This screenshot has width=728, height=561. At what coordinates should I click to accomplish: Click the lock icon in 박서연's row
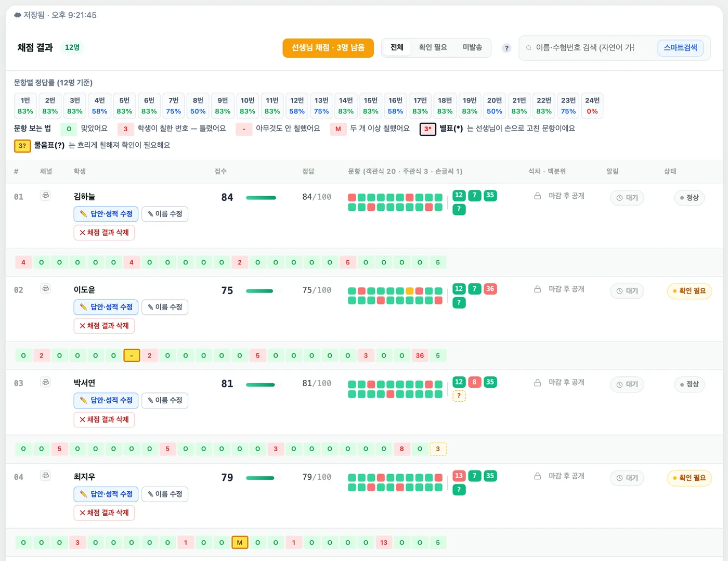click(x=538, y=382)
